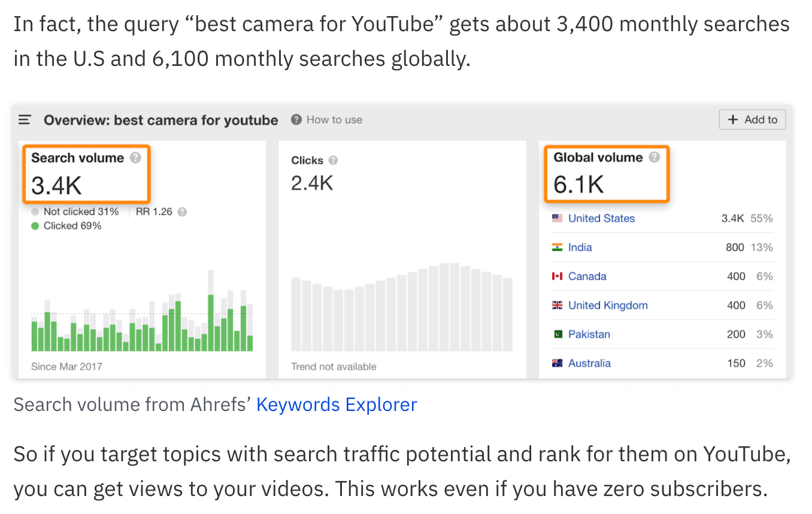812x514 pixels.
Task: Click the United States flag icon
Action: coord(558,219)
